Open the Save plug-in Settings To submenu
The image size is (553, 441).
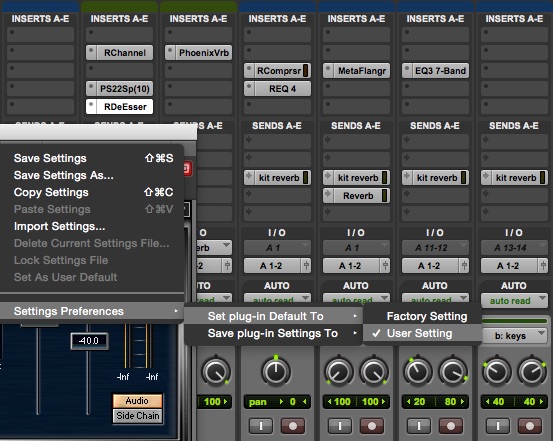click(273, 333)
